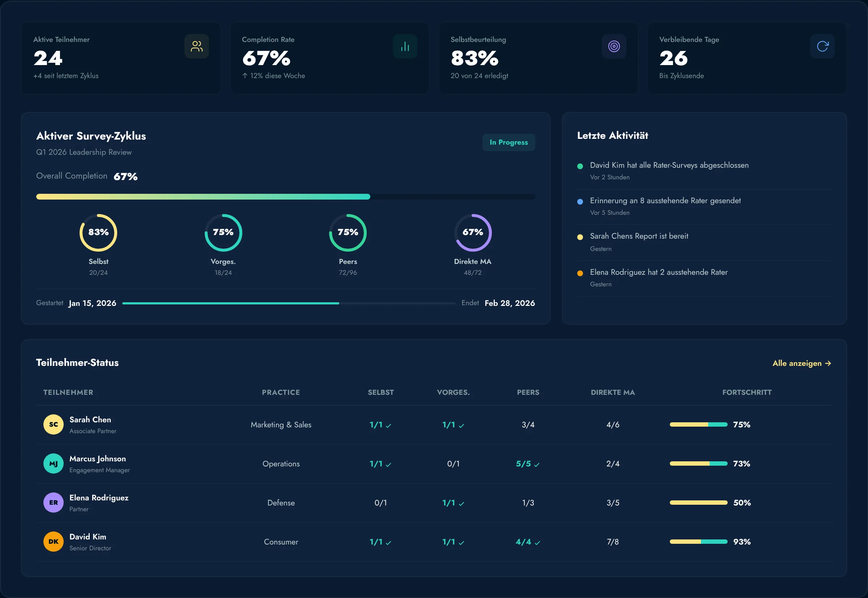The height and width of the screenshot is (598, 868).
Task: Sort by the FORTSCHRITT column header
Action: (747, 392)
